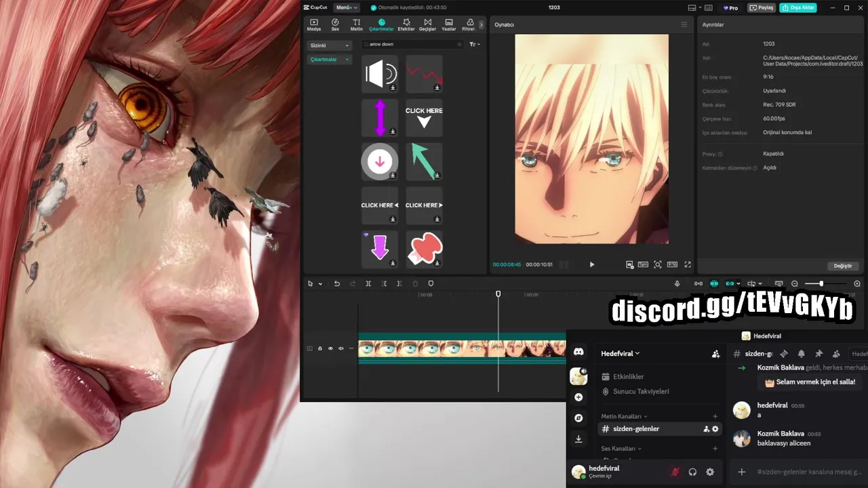Open the CapCut Menü dropdown
The image size is (868, 488).
(347, 7)
